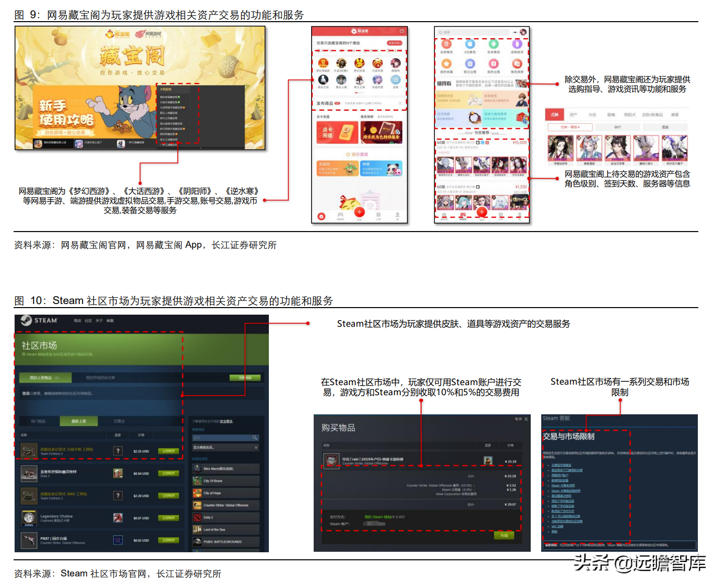
Task: Open the 发布商品 arrow
Action: [400, 104]
